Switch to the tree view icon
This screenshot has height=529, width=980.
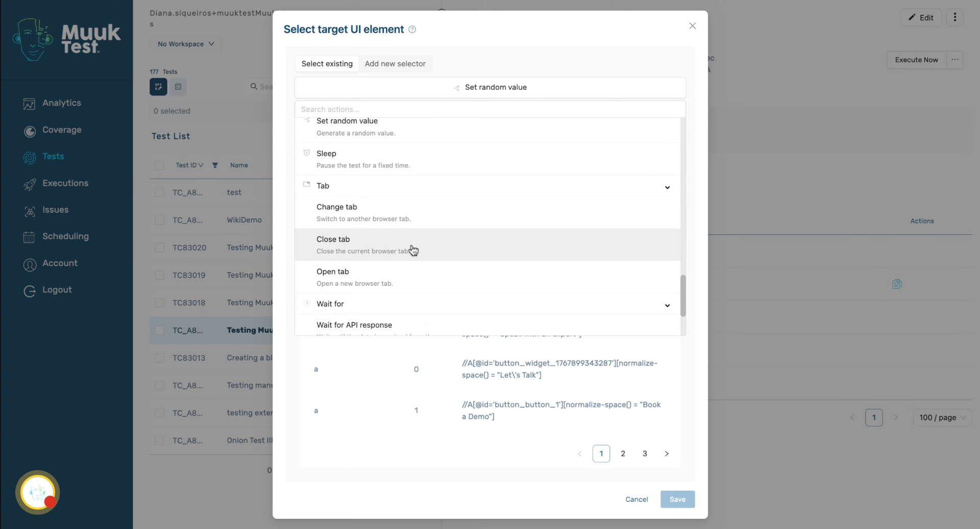[158, 87]
